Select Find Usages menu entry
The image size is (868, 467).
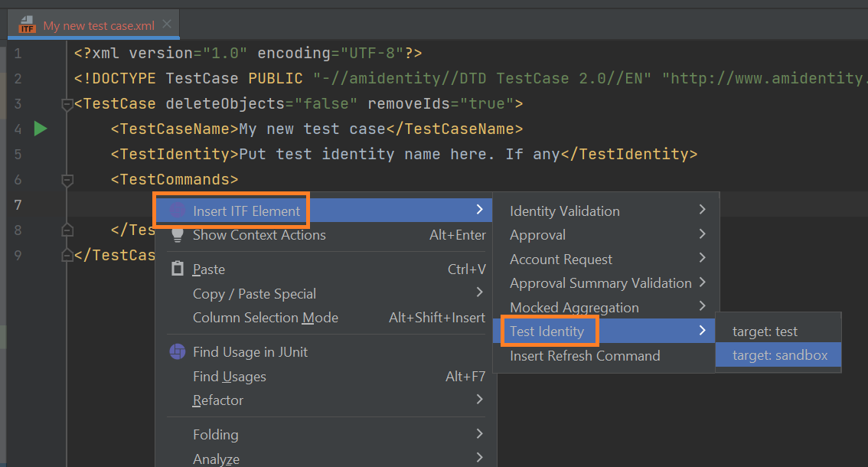click(x=324, y=376)
